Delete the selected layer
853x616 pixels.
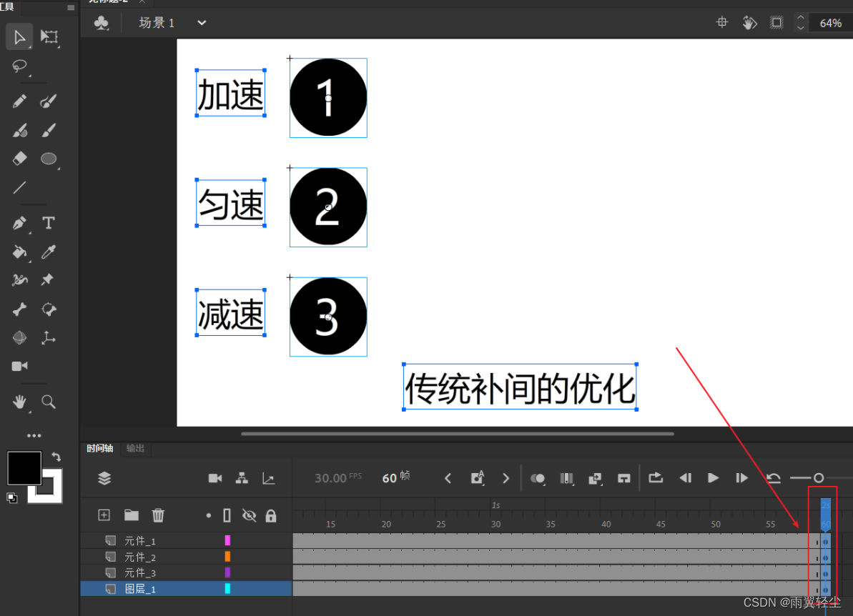(x=158, y=515)
